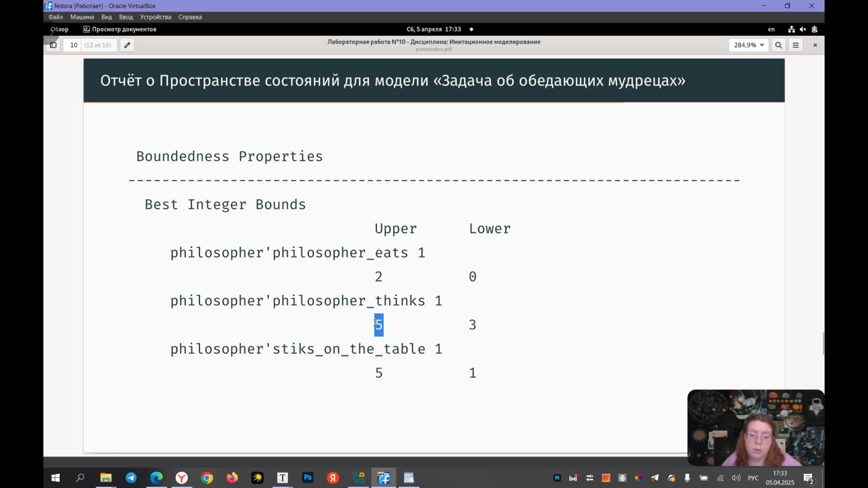Screen dimensions: 868x488
Task: Click the lower bound value 3
Action: pyautogui.click(x=472, y=325)
